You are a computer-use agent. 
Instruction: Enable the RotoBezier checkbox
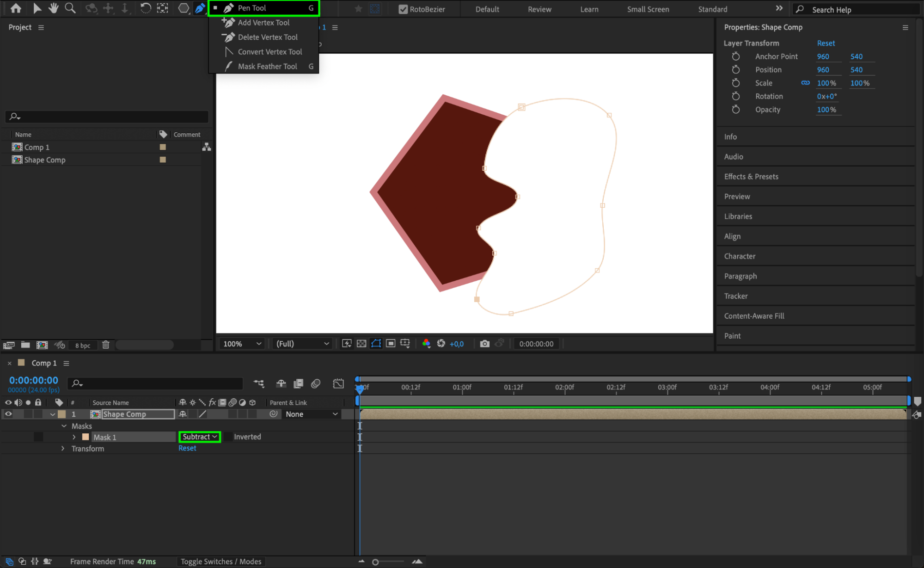click(403, 9)
